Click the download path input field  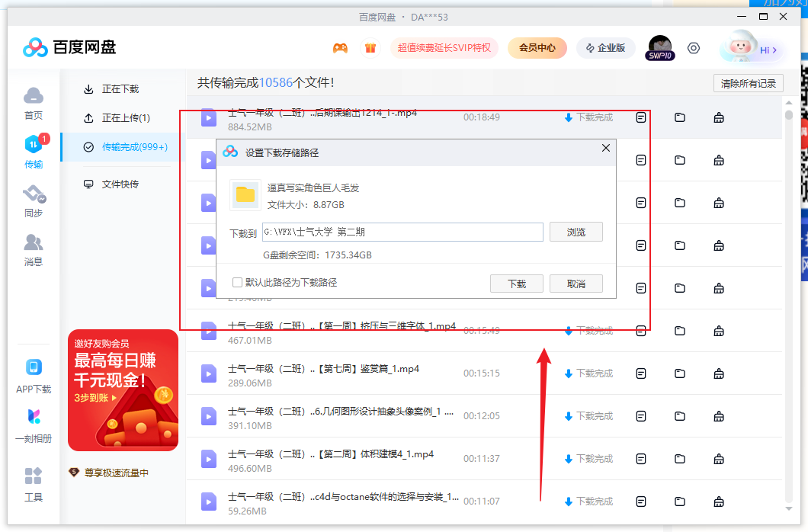[x=404, y=232]
